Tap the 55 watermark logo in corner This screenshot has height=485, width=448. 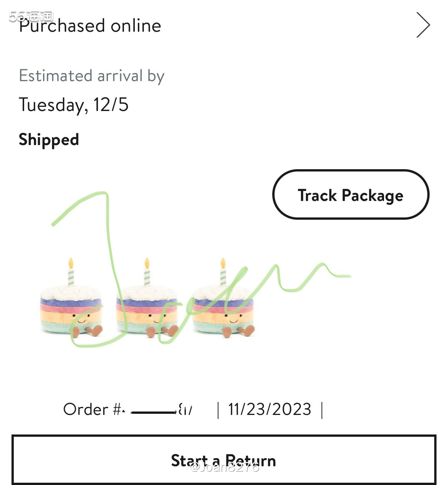(x=31, y=16)
